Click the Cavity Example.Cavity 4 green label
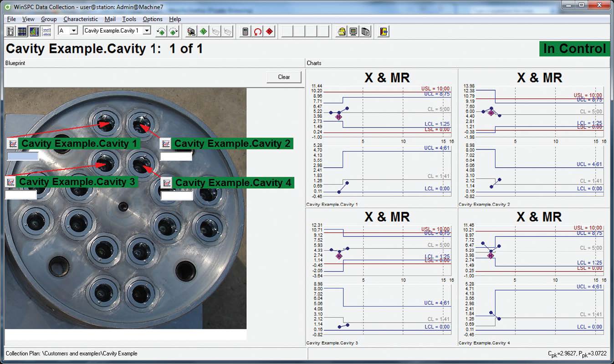This screenshot has width=614, height=364. [234, 182]
